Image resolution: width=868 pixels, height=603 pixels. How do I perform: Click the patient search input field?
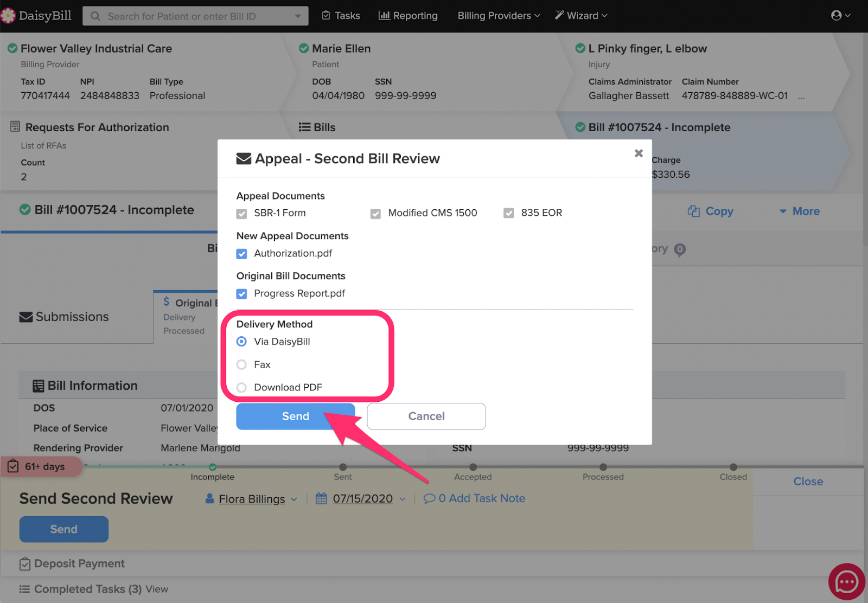(195, 16)
